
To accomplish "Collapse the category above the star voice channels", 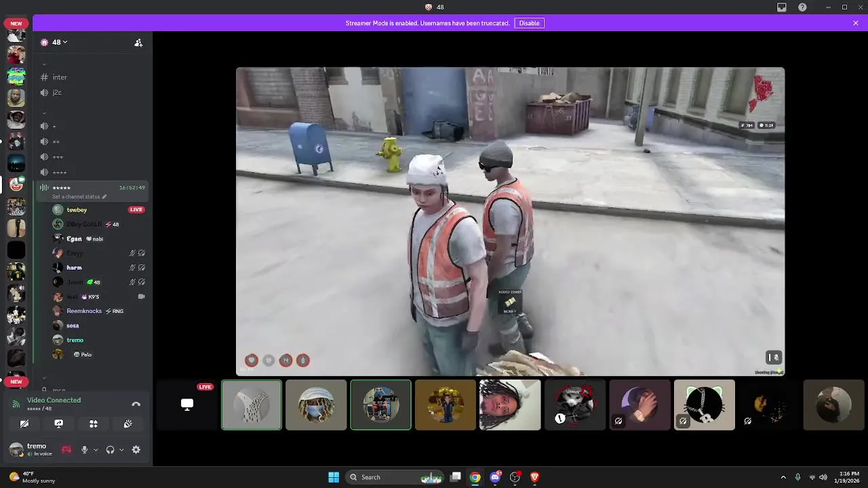I will click(x=44, y=112).
